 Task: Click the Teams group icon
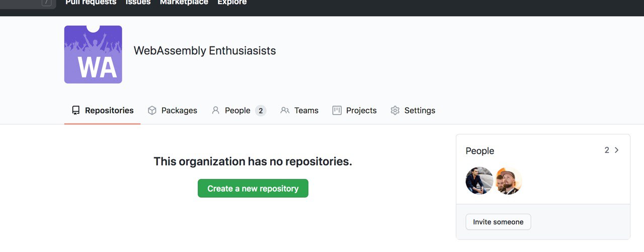click(x=285, y=110)
